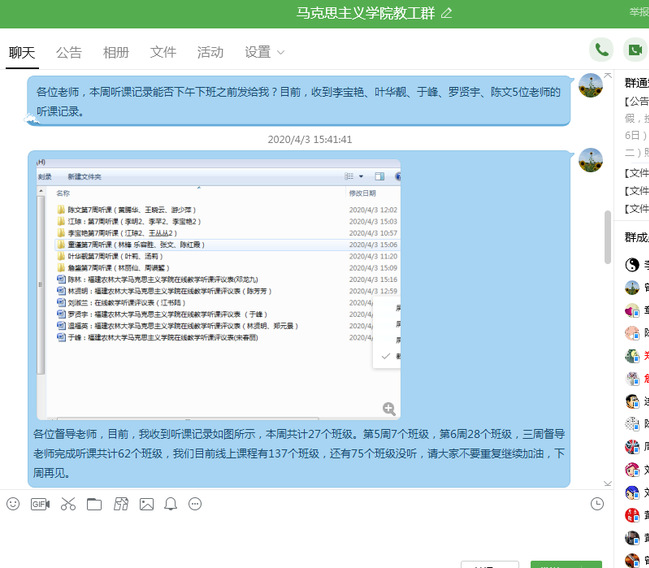
Task: Open the 相册 tab
Action: pos(116,52)
